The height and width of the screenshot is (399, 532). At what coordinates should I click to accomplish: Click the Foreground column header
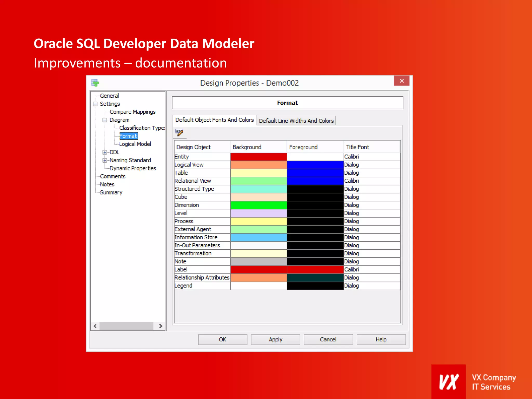(x=315, y=147)
